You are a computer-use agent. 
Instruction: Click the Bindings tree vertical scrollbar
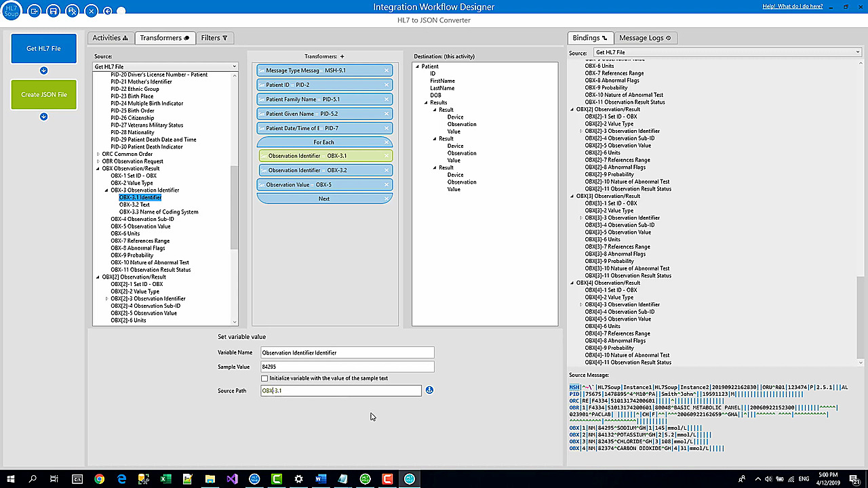pyautogui.click(x=861, y=314)
